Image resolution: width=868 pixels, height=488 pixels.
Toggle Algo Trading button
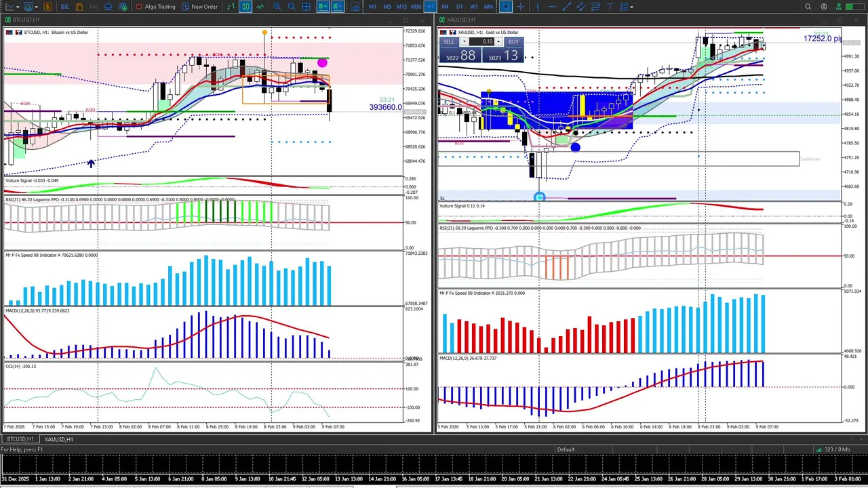click(x=156, y=6)
